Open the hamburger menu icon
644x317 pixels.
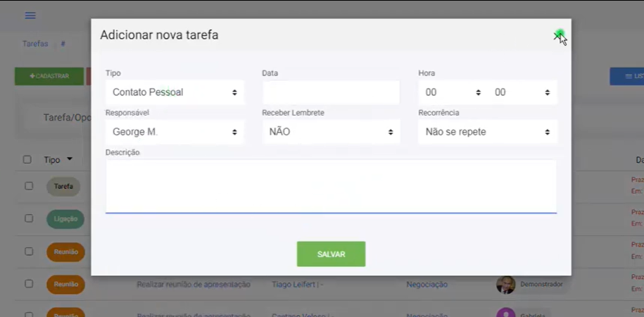[x=30, y=15]
